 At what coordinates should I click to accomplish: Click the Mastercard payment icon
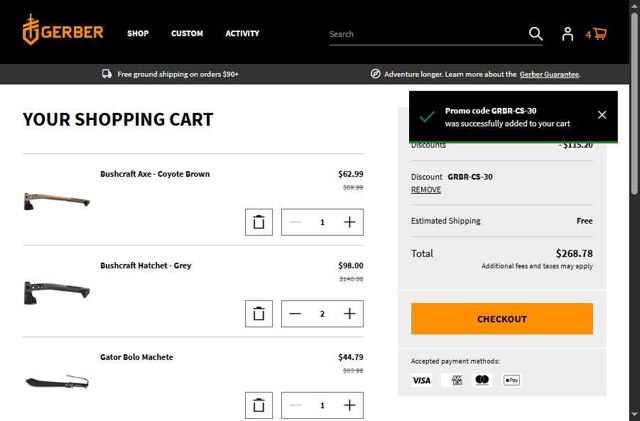482,380
